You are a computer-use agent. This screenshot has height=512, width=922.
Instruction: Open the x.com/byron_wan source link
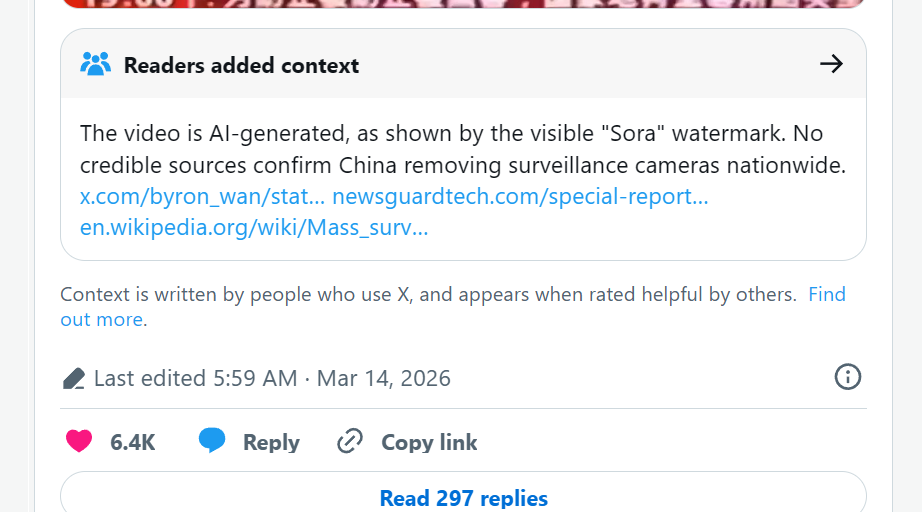coord(201,196)
